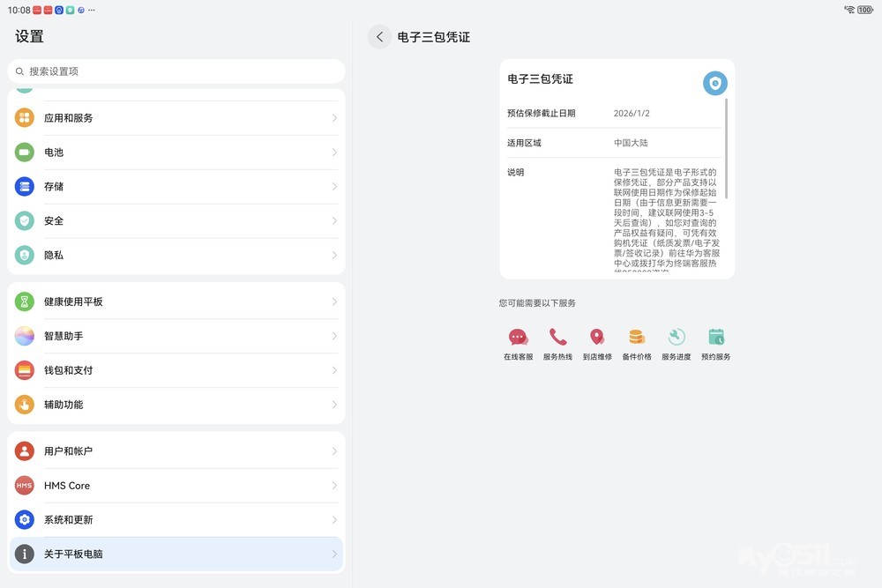The image size is (882, 588).
Task: Expand the 隐私 row chevron arrow
Action: 334,256
